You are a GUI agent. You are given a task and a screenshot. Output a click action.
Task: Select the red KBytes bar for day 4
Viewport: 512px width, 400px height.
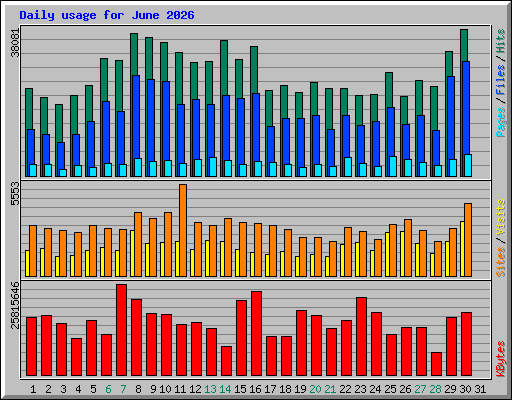click(76, 357)
